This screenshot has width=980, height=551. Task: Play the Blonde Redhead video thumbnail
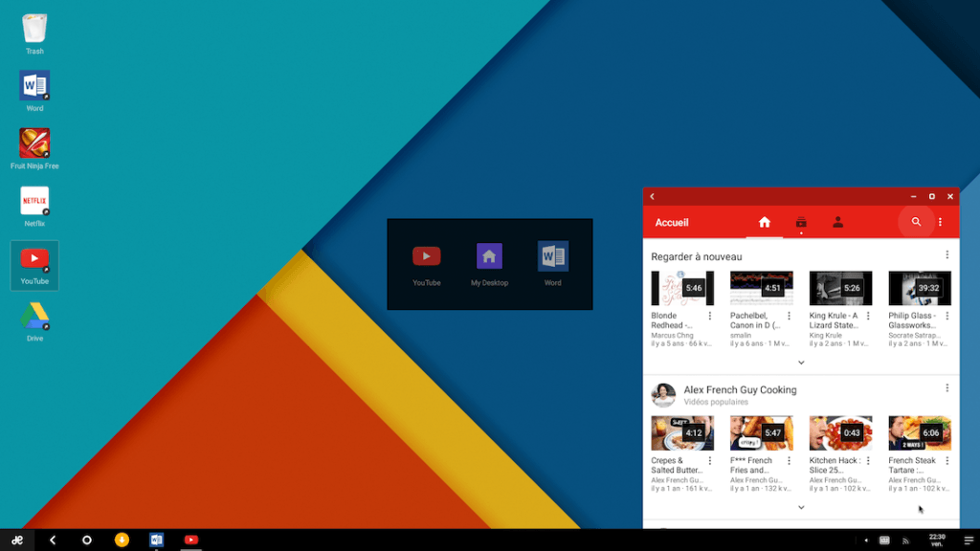click(x=681, y=288)
